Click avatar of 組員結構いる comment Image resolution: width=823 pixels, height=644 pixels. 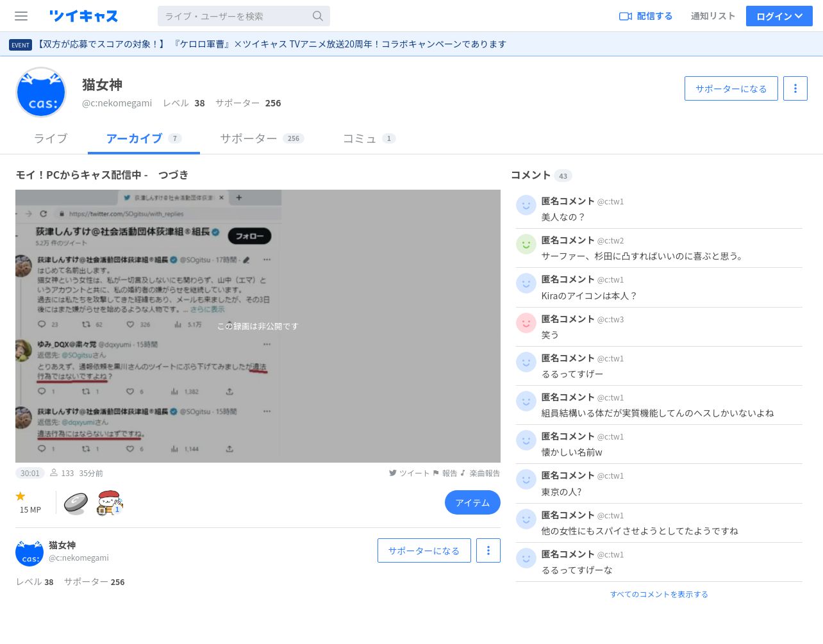526,401
